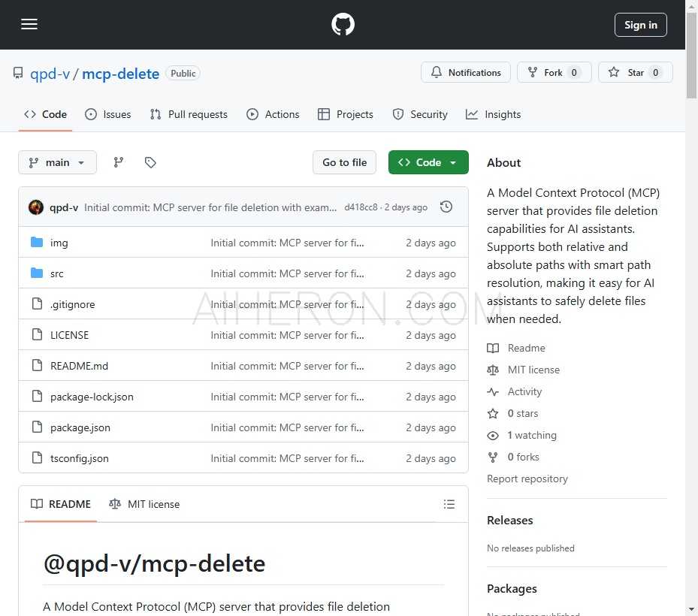This screenshot has width=698, height=616.
Task: Click the eye icon next to 1 watching
Action: pyautogui.click(x=493, y=435)
